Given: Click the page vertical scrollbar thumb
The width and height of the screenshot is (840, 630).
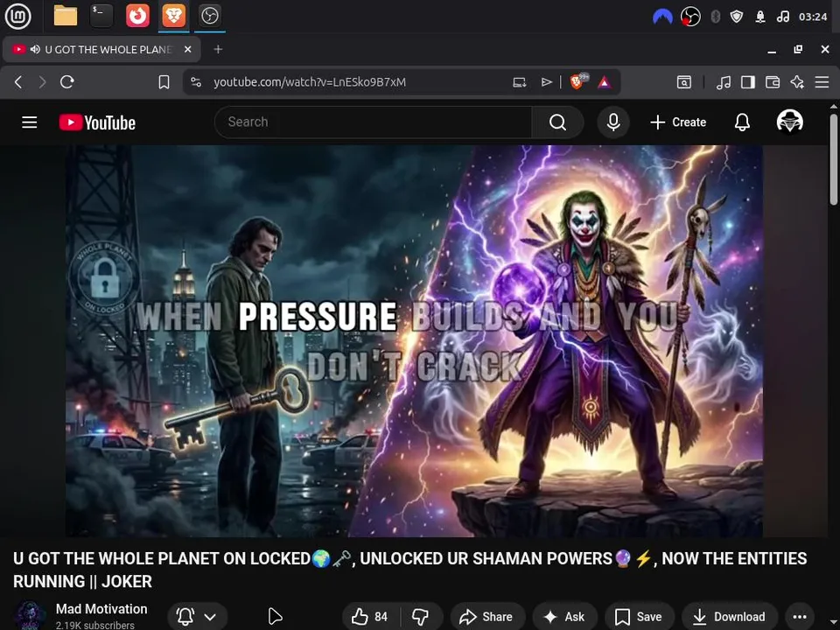Looking at the screenshot, I should 834,159.
